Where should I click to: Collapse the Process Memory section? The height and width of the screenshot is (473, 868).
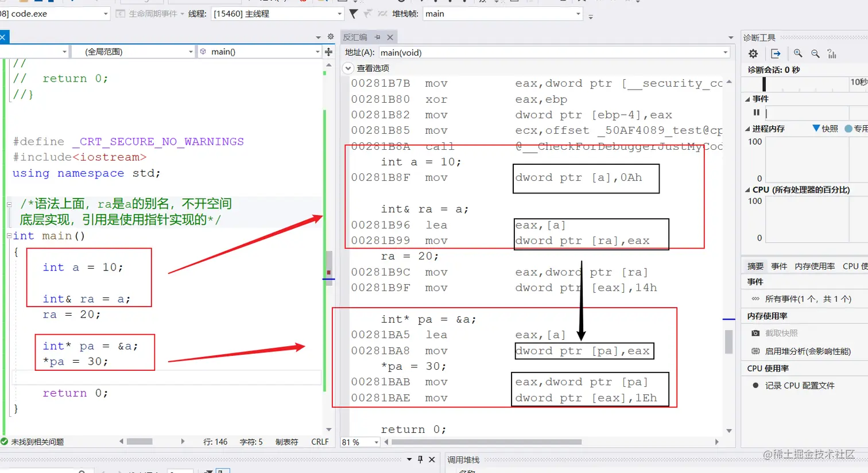point(747,129)
